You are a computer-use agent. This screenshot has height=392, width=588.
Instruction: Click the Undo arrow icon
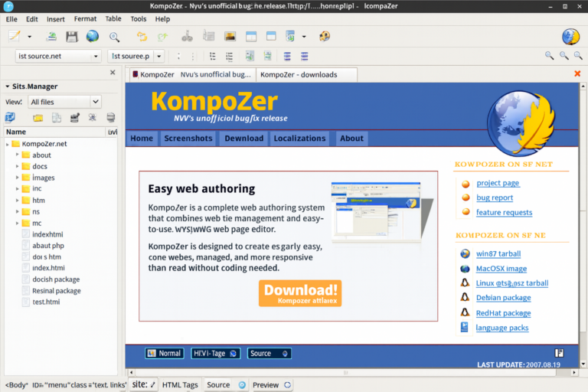142,37
